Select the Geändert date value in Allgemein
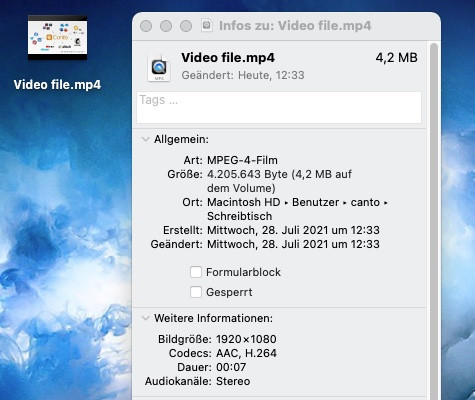The height and width of the screenshot is (400, 475). (293, 244)
